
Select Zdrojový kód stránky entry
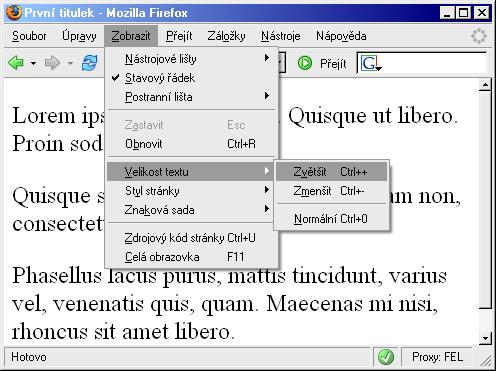(x=191, y=238)
